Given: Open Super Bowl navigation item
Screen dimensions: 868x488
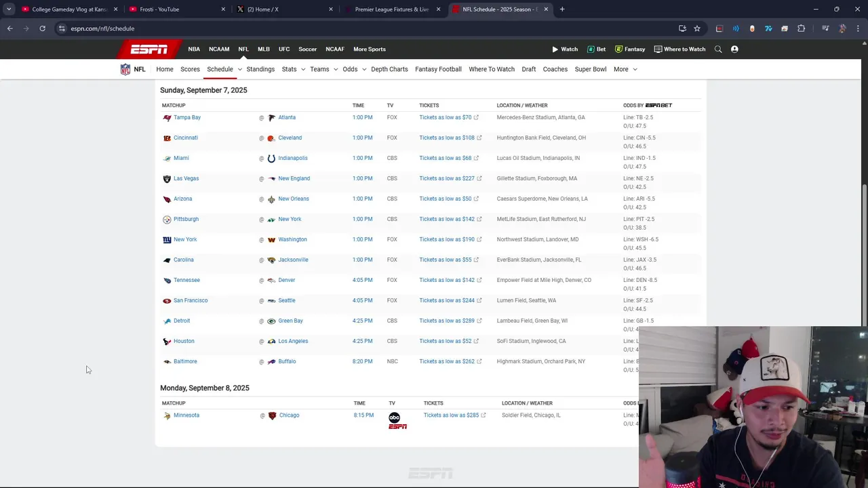Looking at the screenshot, I should click(x=591, y=69).
